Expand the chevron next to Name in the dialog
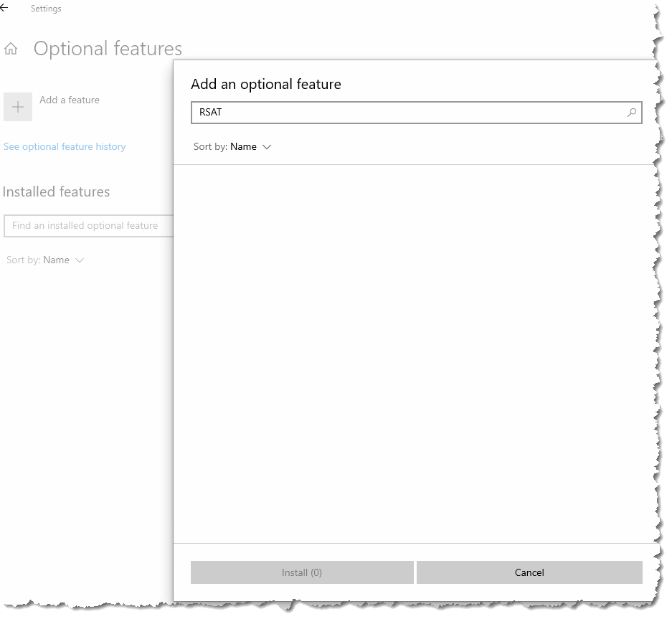The width and height of the screenshot is (672, 619). tap(267, 147)
